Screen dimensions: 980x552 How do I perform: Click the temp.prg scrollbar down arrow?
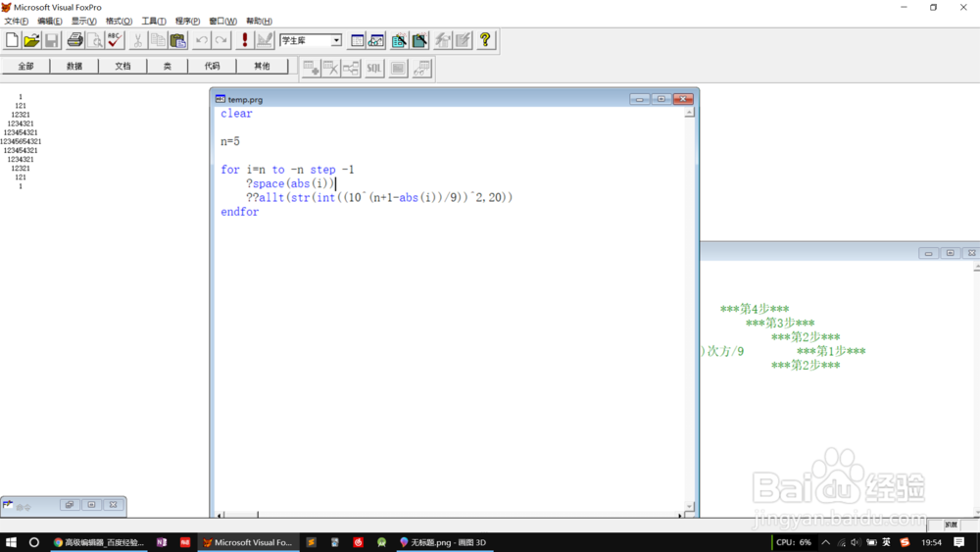coord(689,506)
